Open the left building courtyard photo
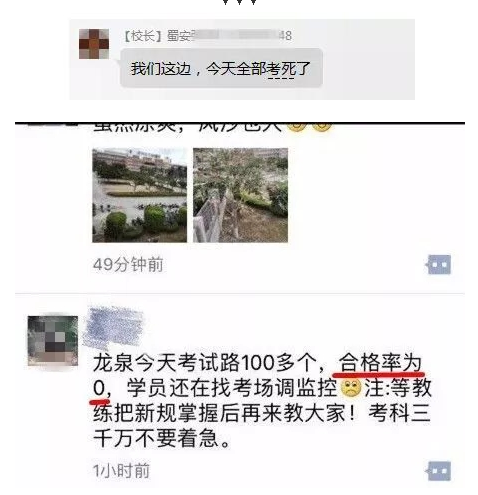This screenshot has width=478, height=495. (139, 195)
